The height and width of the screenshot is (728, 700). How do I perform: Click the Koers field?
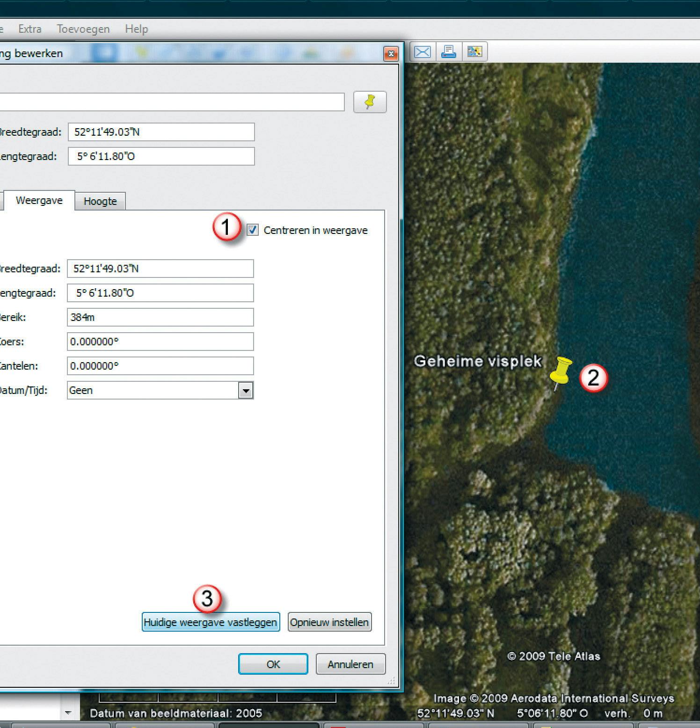(x=160, y=342)
